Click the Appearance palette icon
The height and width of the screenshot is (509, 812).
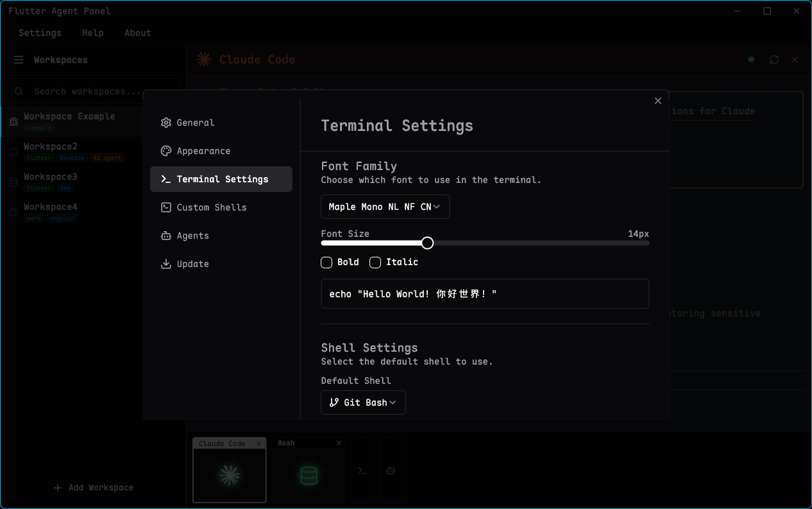(166, 151)
